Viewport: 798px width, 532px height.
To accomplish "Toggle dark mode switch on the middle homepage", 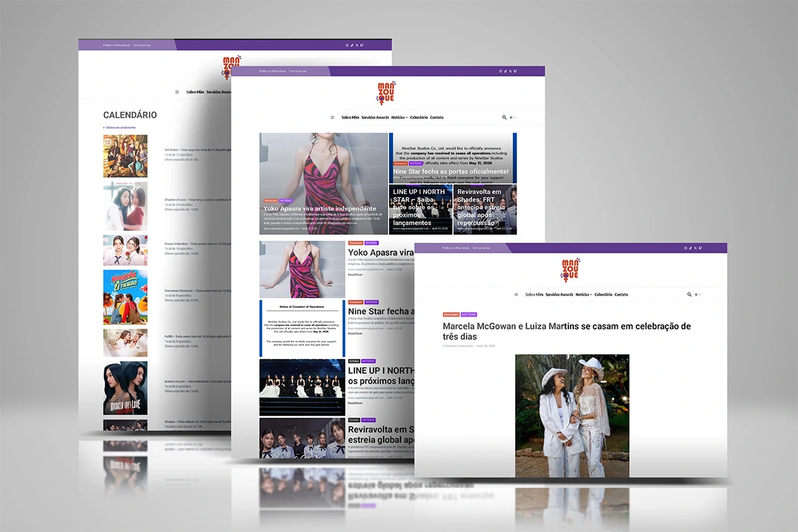I will point(513,118).
